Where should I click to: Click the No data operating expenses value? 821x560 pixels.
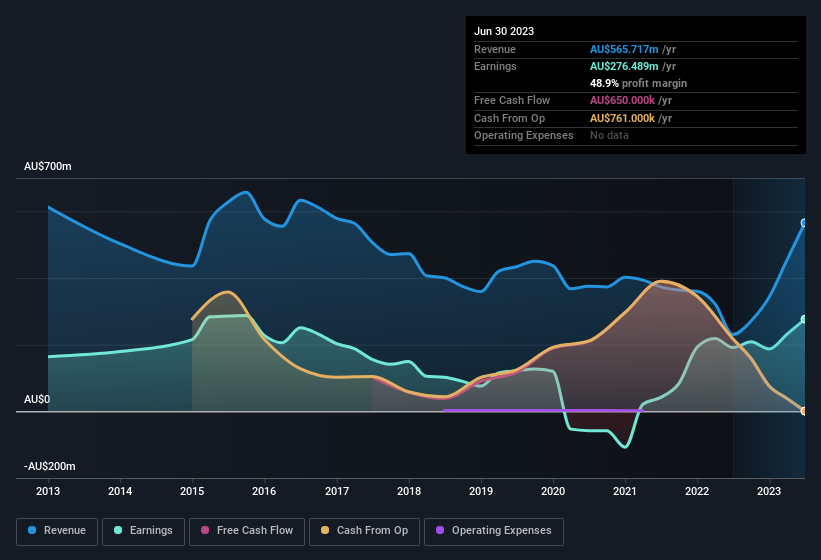pyautogui.click(x=609, y=136)
